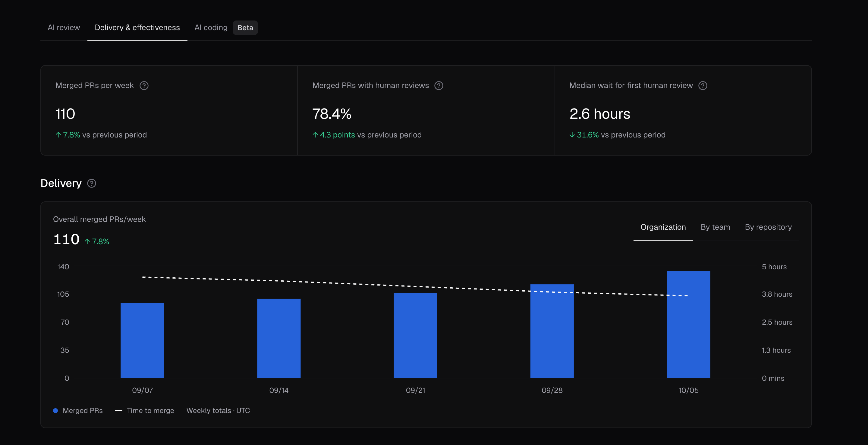Click the 09/07 week bar

tap(142, 340)
